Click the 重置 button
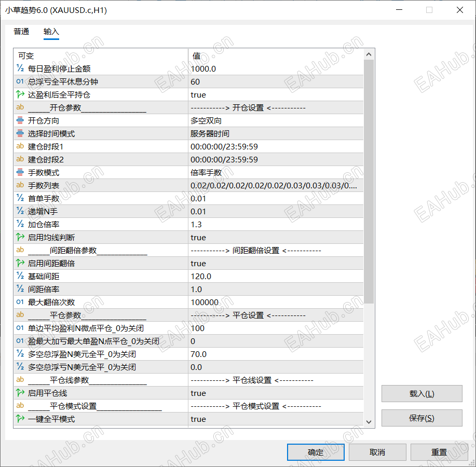The width and height of the screenshot is (476, 467). point(439,452)
